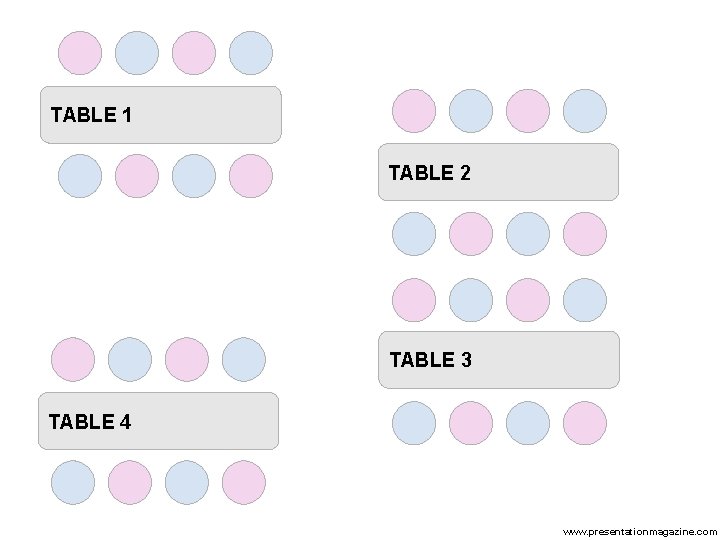720x540 pixels.
Task: Click leftmost pink seat above TABLE 2
Action: click(414, 111)
